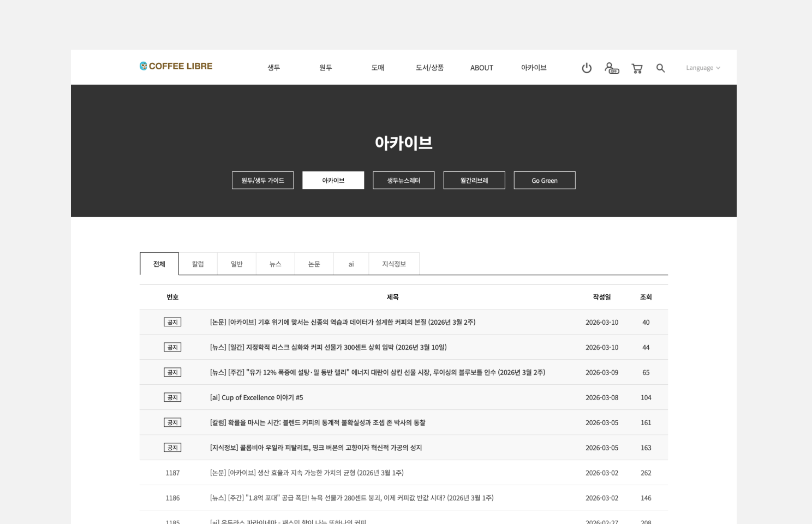Open the shopping cart

636,68
